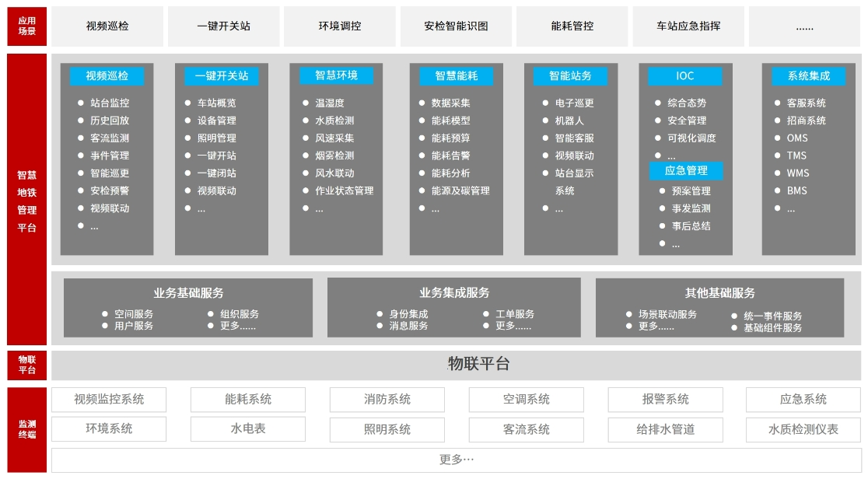
Task: Click the 工单服务 item
Action: pyautogui.click(x=515, y=314)
